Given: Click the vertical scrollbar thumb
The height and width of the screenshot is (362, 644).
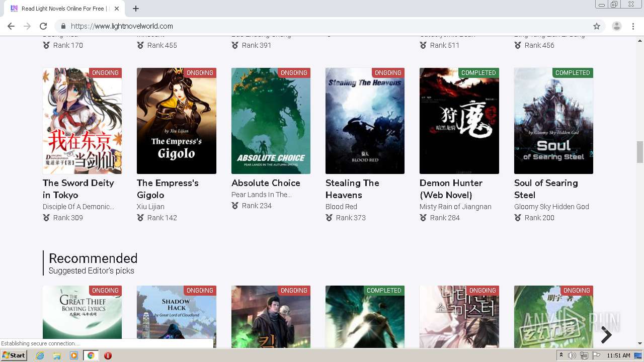Looking at the screenshot, I should (639, 152).
